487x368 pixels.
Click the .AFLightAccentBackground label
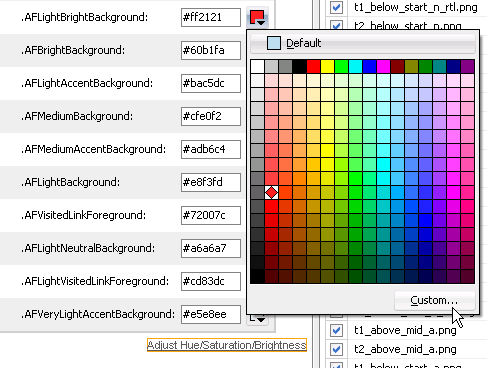tap(87, 83)
